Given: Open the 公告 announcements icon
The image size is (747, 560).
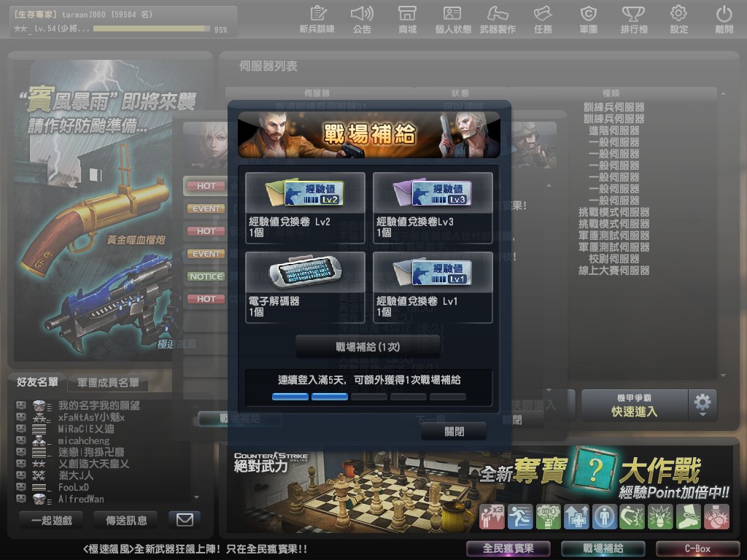Looking at the screenshot, I should pos(362,19).
